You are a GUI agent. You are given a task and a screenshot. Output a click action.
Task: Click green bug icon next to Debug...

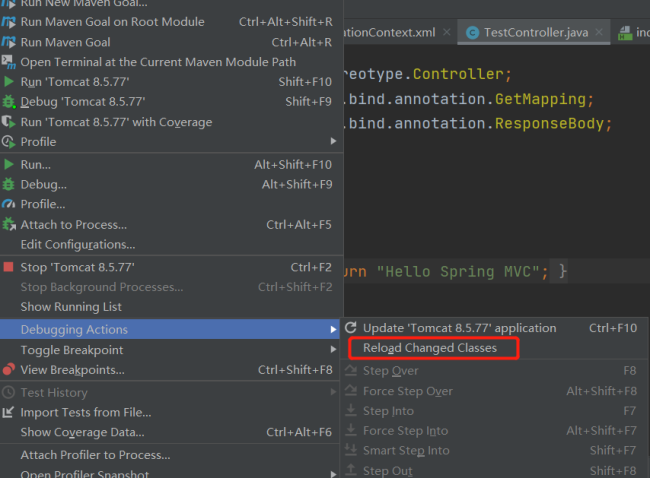9,184
